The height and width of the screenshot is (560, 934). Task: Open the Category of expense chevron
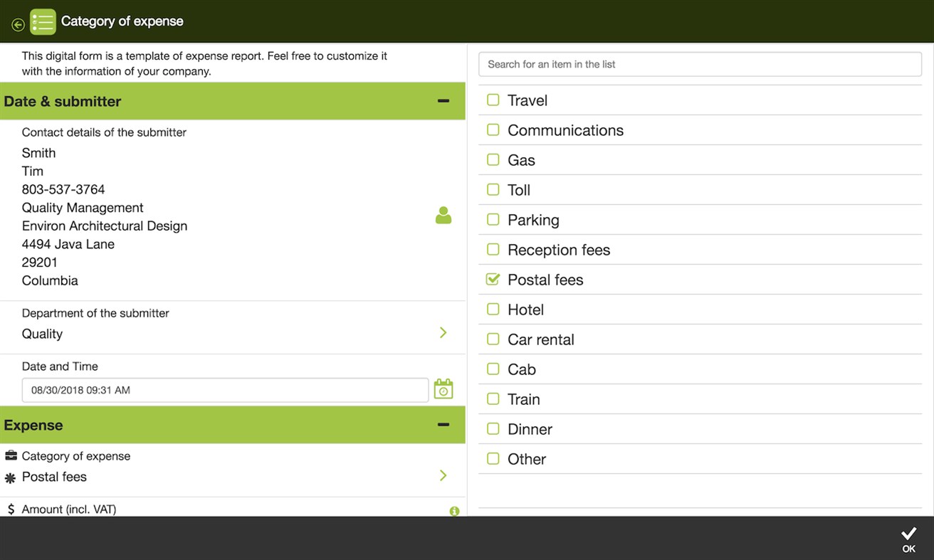click(x=443, y=475)
